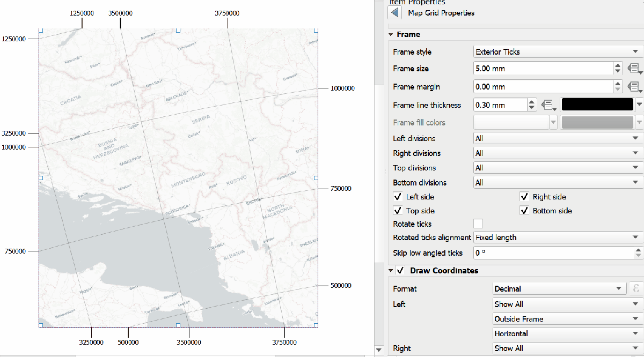The height and width of the screenshot is (357, 644).
Task: Go back from Map Grid Properties
Action: point(394,13)
